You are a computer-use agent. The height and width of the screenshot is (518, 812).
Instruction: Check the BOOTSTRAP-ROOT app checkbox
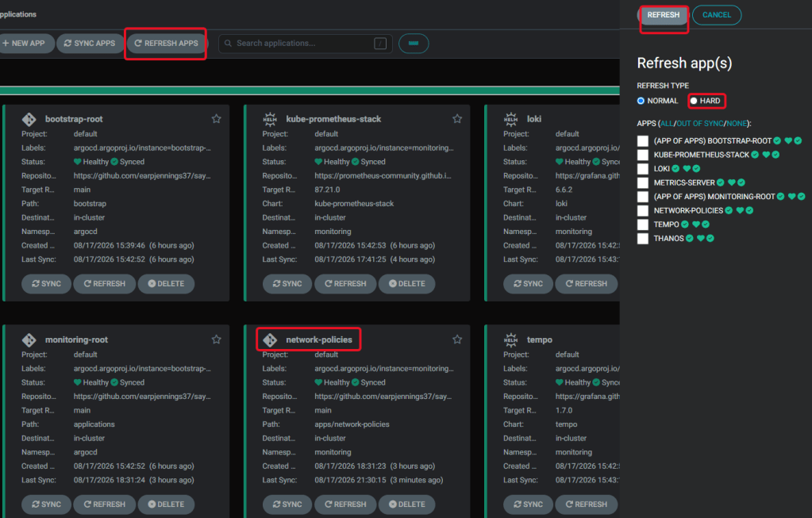click(x=643, y=140)
